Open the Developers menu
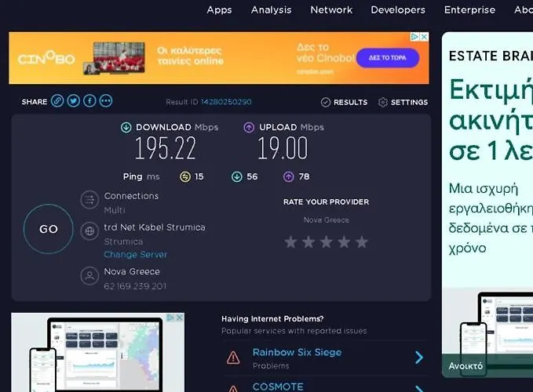This screenshot has height=392, width=533. click(x=398, y=10)
